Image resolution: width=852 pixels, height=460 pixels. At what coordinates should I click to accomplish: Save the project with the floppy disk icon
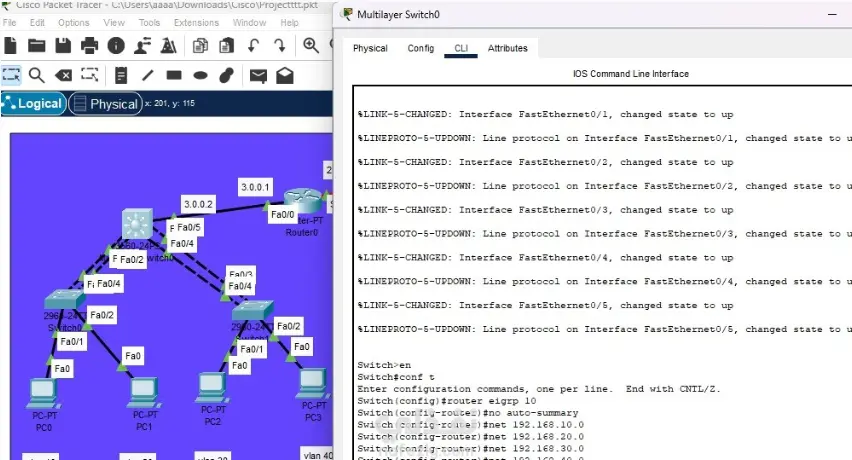pos(63,46)
